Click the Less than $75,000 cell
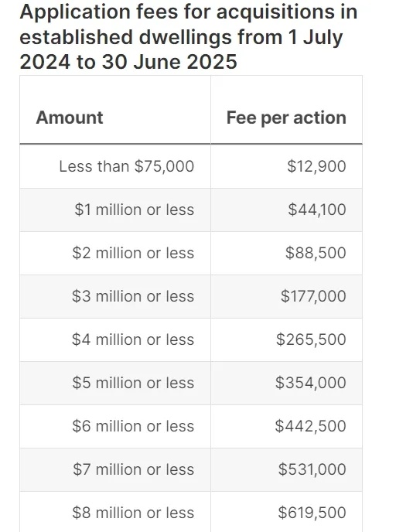Viewport: 396px width, 532px height. [115, 166]
